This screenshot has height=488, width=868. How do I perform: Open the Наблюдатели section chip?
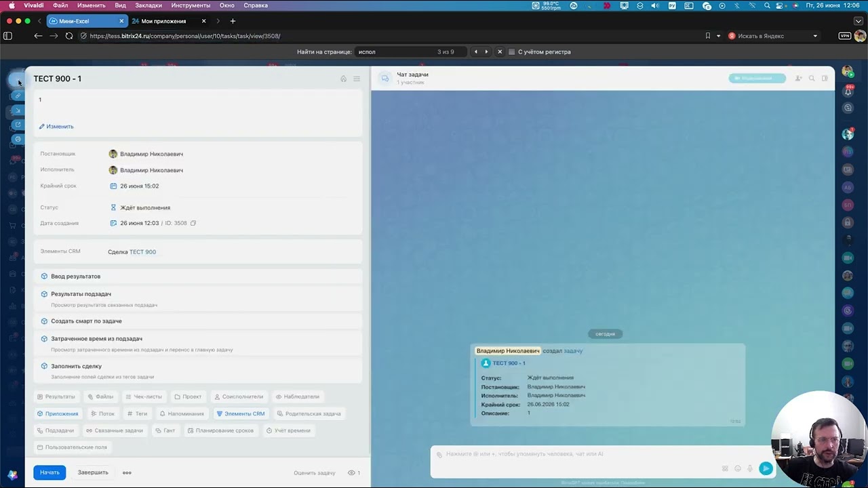[x=298, y=396]
